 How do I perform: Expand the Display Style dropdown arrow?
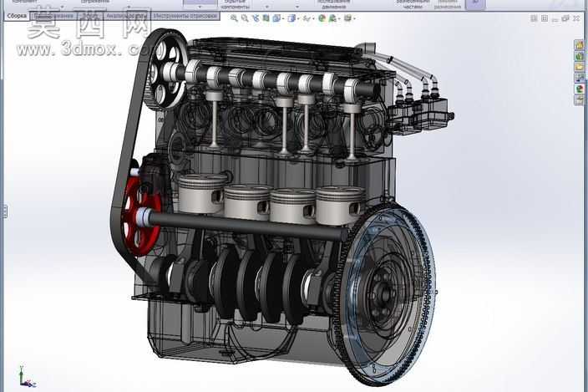tap(297, 18)
